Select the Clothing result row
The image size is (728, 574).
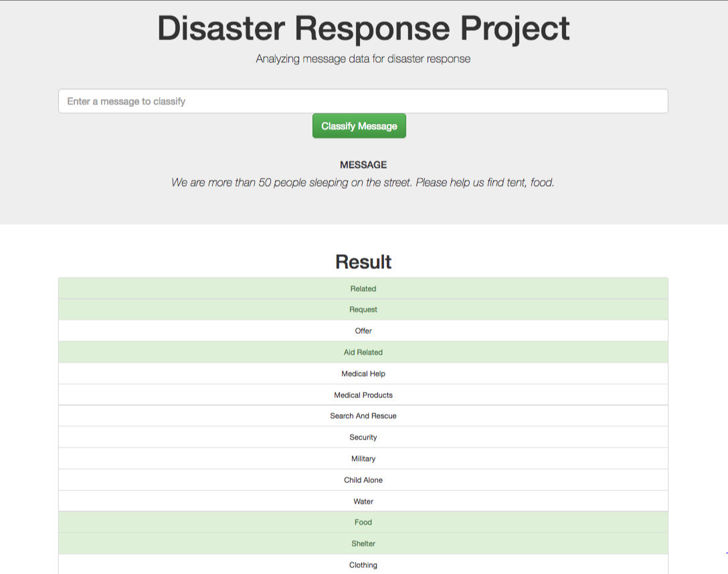point(363,564)
